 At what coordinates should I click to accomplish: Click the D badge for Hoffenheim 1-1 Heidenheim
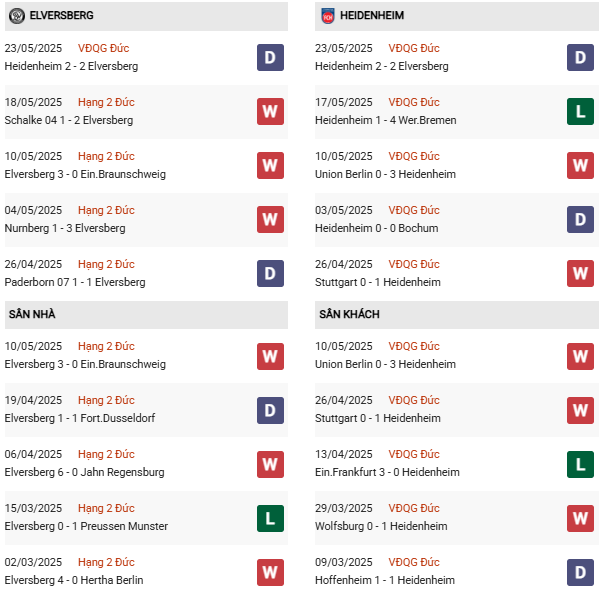(x=581, y=571)
